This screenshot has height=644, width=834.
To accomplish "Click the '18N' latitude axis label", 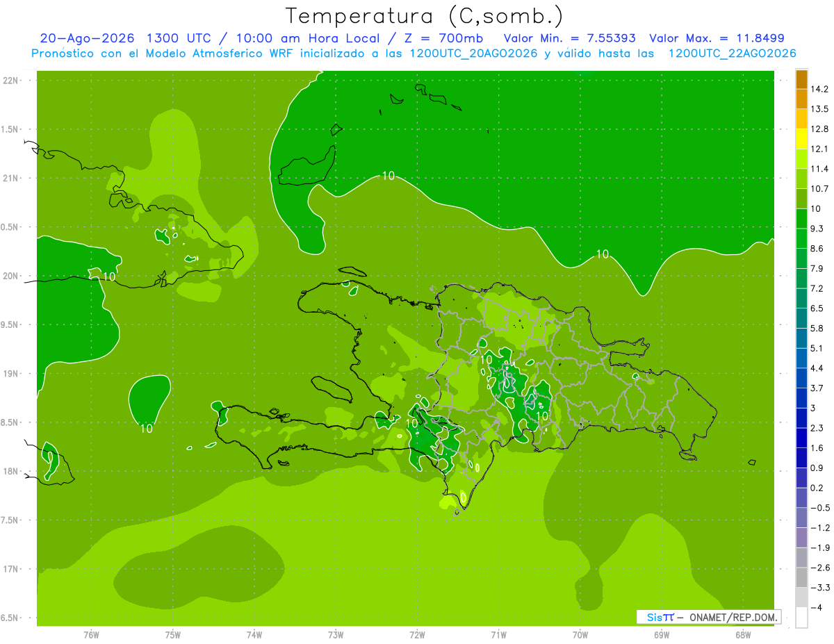I will point(10,471).
